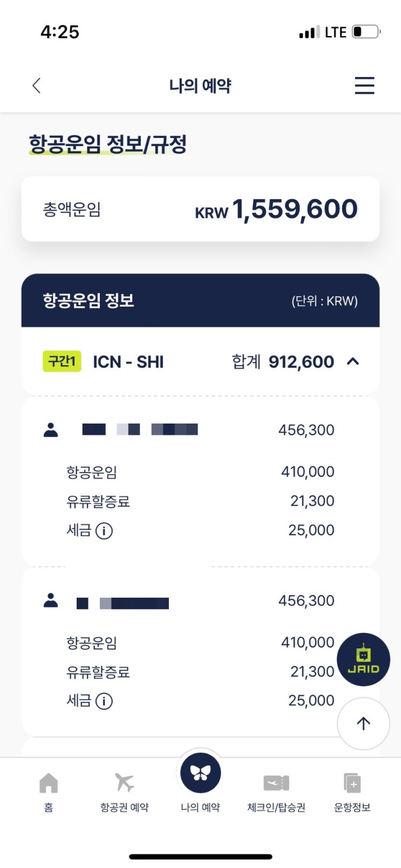Switch to 항공권 예약 tab
Viewport: 401px width, 868px height.
125,807
